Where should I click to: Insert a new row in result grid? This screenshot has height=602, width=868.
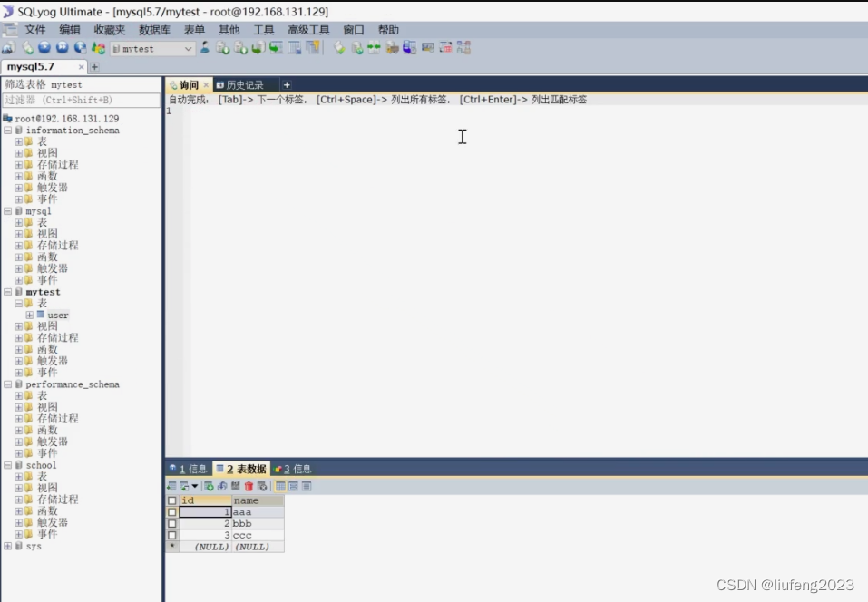(171, 486)
